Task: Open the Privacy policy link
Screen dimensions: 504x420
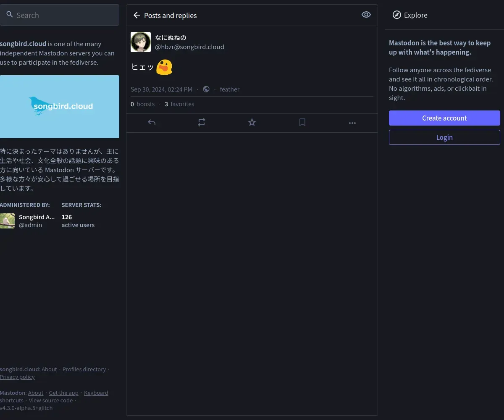Action: pos(17,377)
